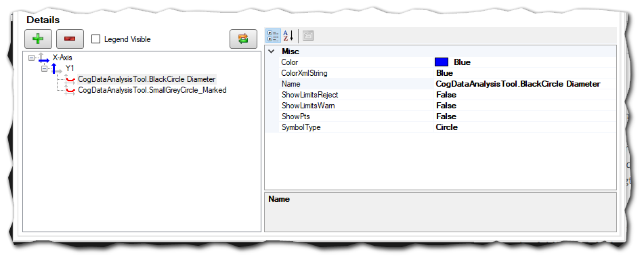Screen dimensions: 644x260
Task: Select CogDataAnalysisTool.BlackCircle Diameter tree item
Action: point(147,79)
